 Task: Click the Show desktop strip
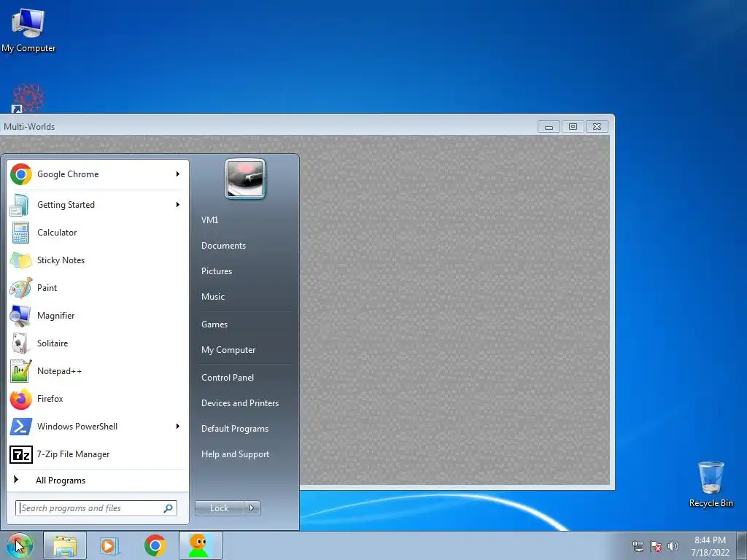coord(742,545)
